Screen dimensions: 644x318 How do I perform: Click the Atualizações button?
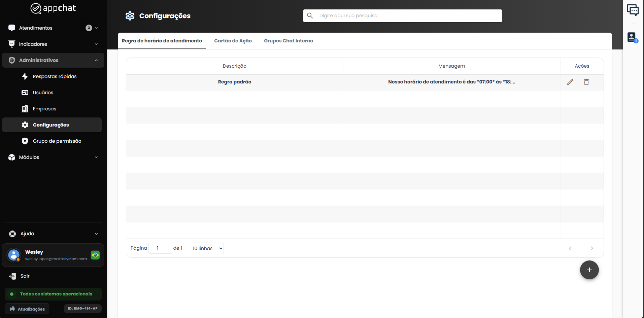[27, 309]
